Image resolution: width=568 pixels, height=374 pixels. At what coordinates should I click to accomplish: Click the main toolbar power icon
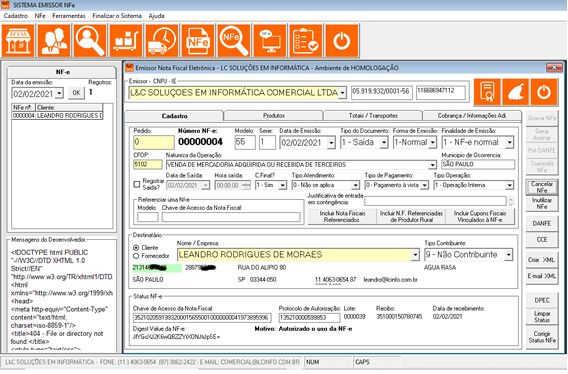(x=342, y=41)
